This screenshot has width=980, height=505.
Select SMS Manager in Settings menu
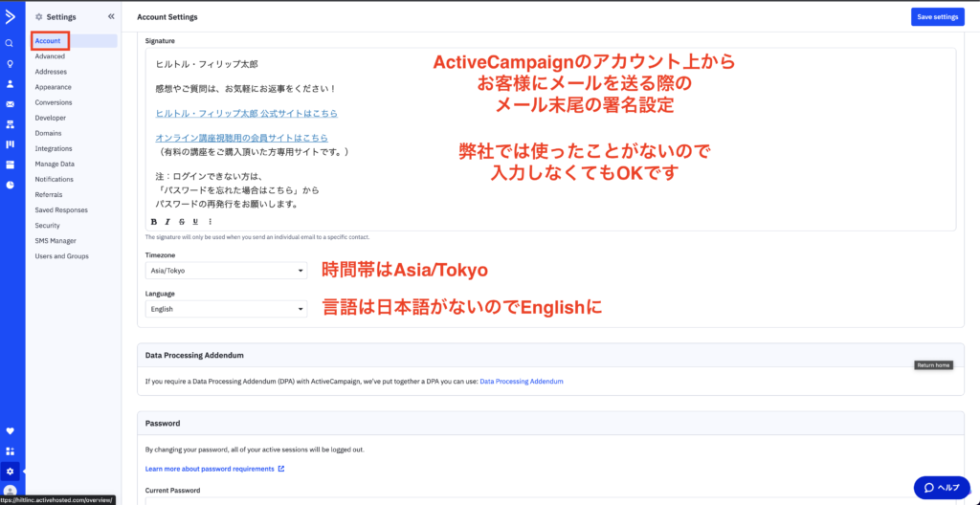(56, 241)
